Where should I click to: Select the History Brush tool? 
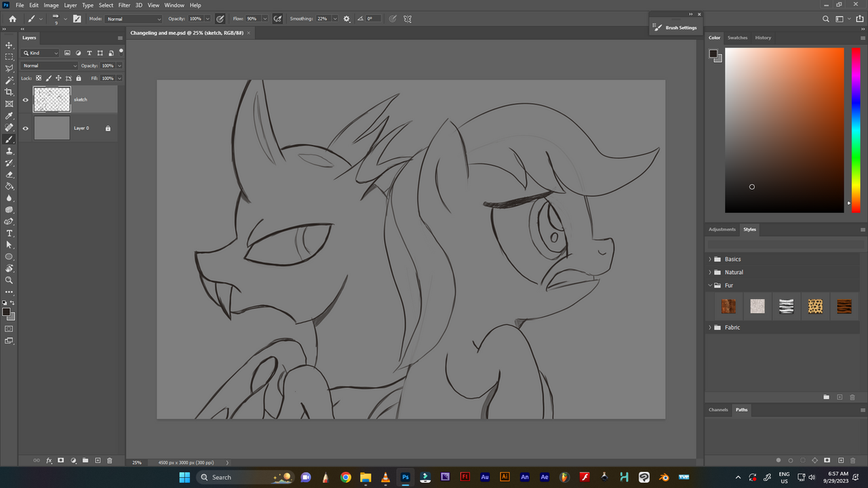tap(9, 163)
